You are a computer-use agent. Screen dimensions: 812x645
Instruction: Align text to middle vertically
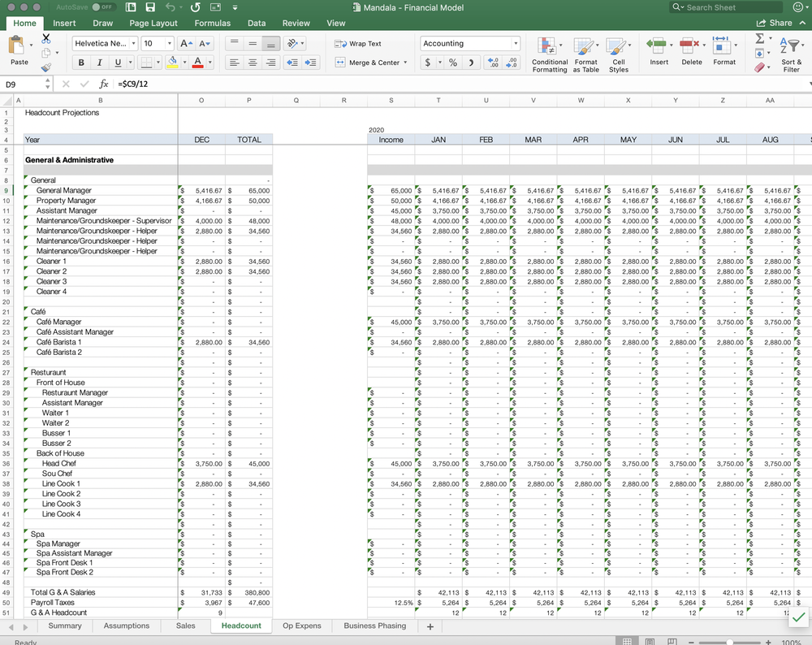[x=253, y=44]
